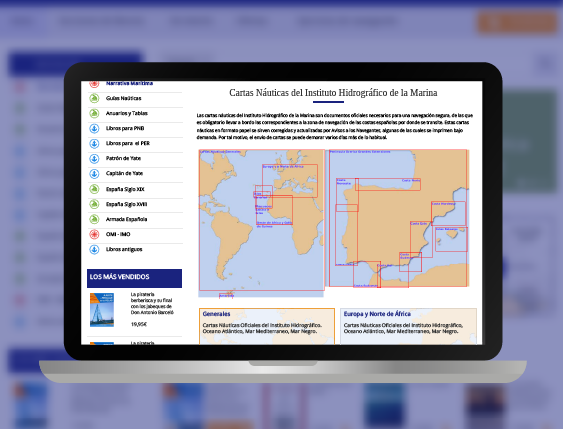
Task: Open the La piratería berberisca book cover thumbnail
Action: coord(102,310)
